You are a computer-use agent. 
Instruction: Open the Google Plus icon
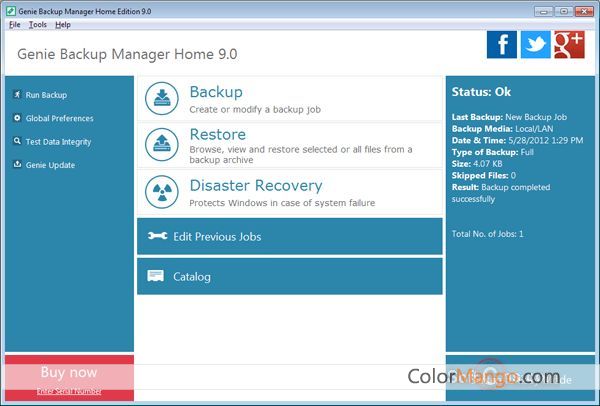(568, 44)
